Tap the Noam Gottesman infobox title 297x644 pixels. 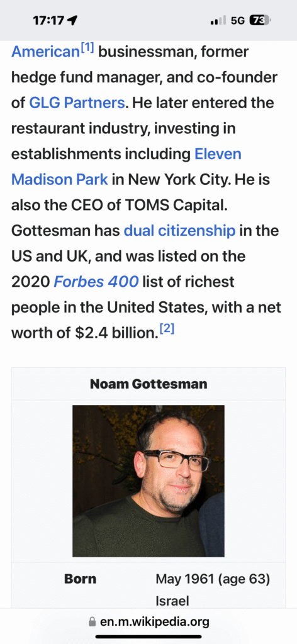pyautogui.click(x=148, y=384)
